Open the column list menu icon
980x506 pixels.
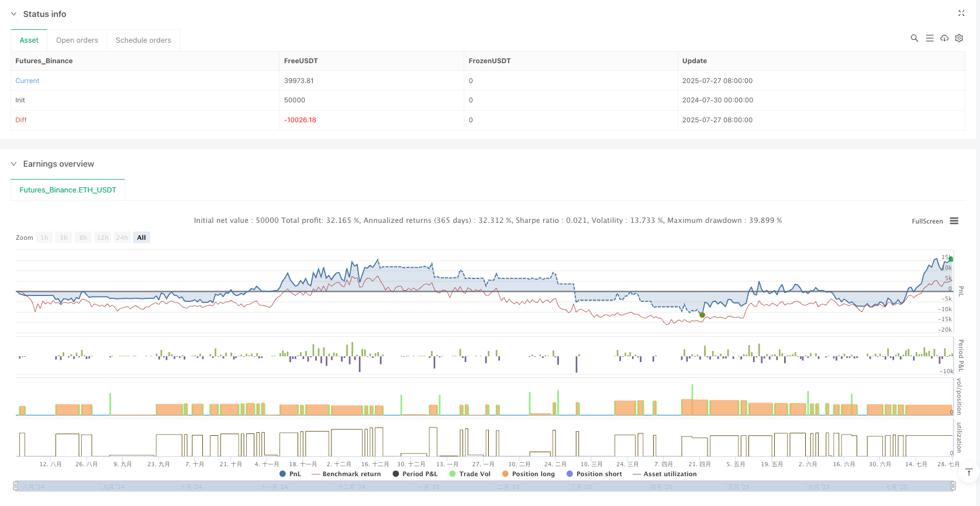click(x=930, y=38)
